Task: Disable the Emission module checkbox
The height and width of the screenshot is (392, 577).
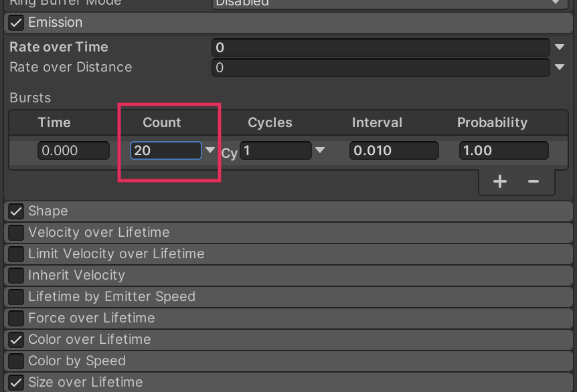Action: click(16, 23)
